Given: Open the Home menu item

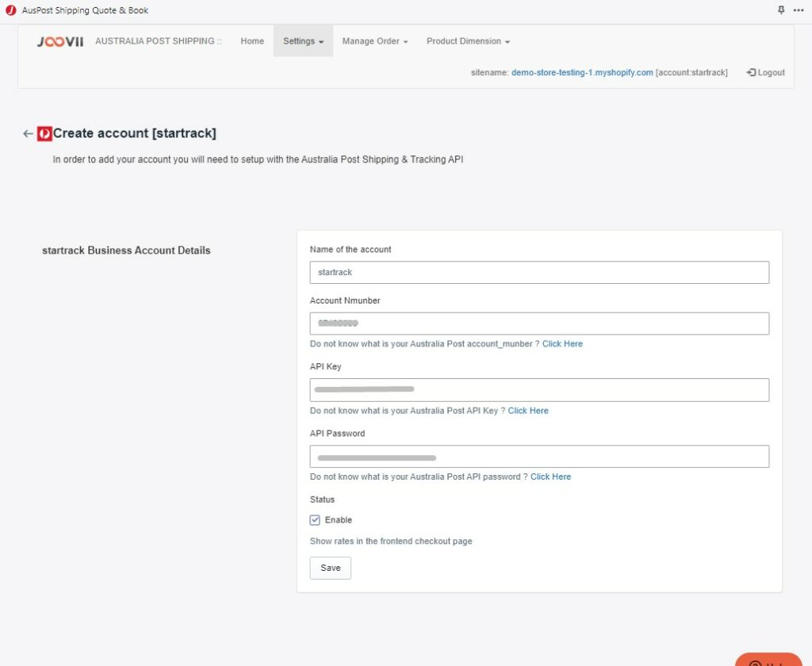Looking at the screenshot, I should coord(252,41).
